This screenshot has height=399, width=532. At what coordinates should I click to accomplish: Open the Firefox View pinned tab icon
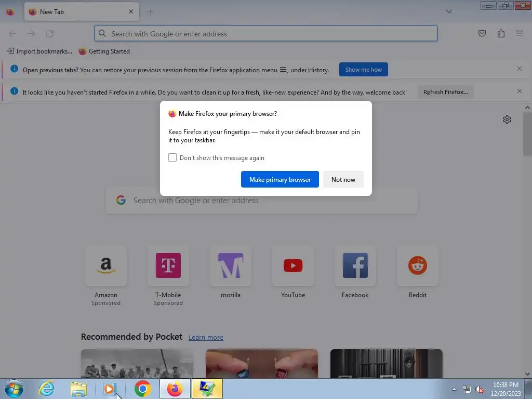pos(10,12)
